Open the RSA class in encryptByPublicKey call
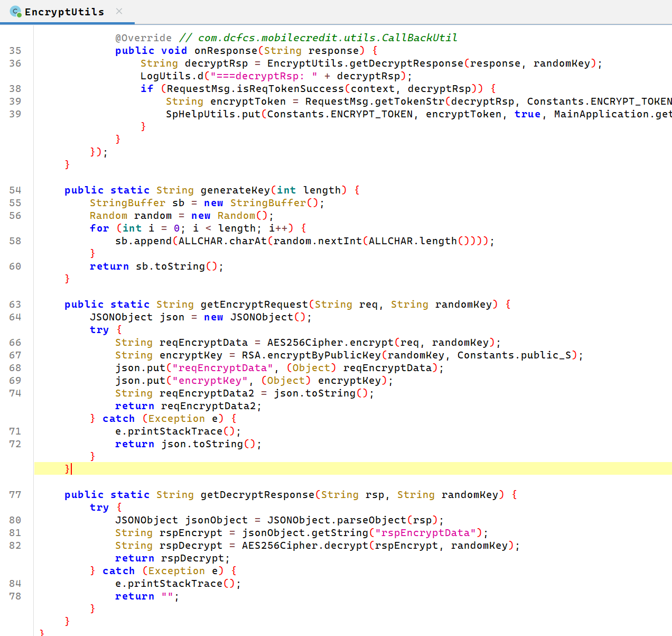This screenshot has width=672, height=636. click(251, 355)
